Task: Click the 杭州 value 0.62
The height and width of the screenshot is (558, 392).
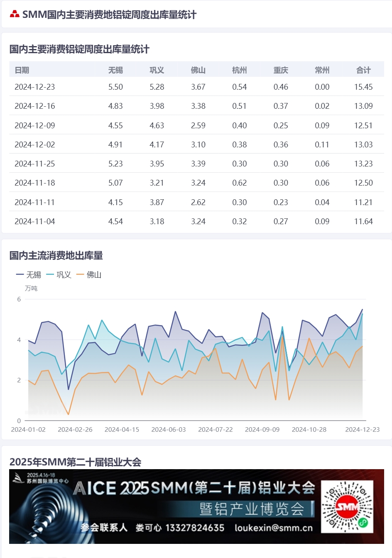Action: [240, 183]
